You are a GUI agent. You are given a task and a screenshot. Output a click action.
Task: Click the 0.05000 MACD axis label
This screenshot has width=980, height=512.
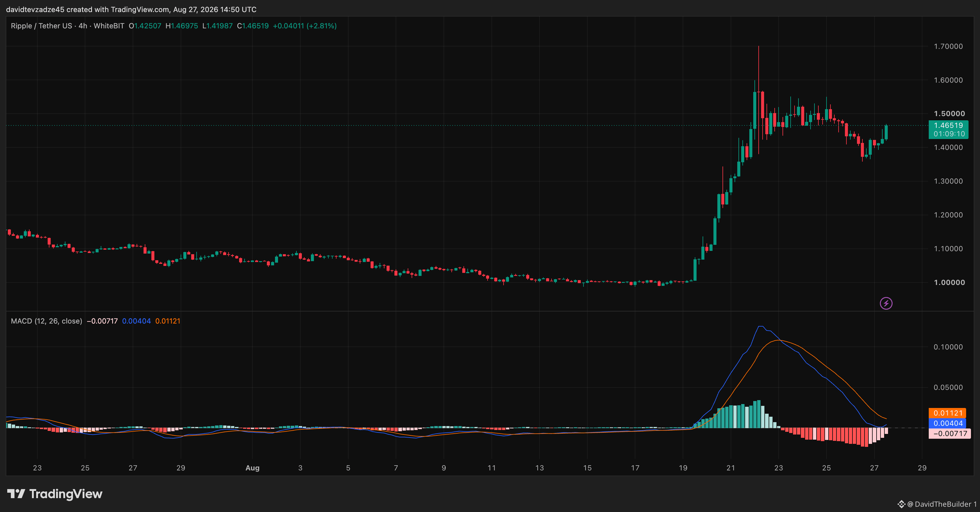(948, 387)
